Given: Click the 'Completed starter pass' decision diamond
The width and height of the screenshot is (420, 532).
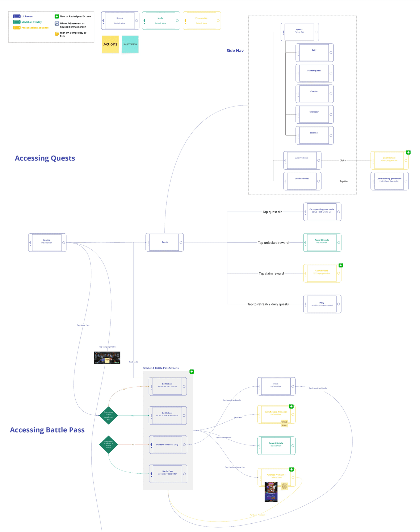Looking at the screenshot, I should [x=108, y=416].
